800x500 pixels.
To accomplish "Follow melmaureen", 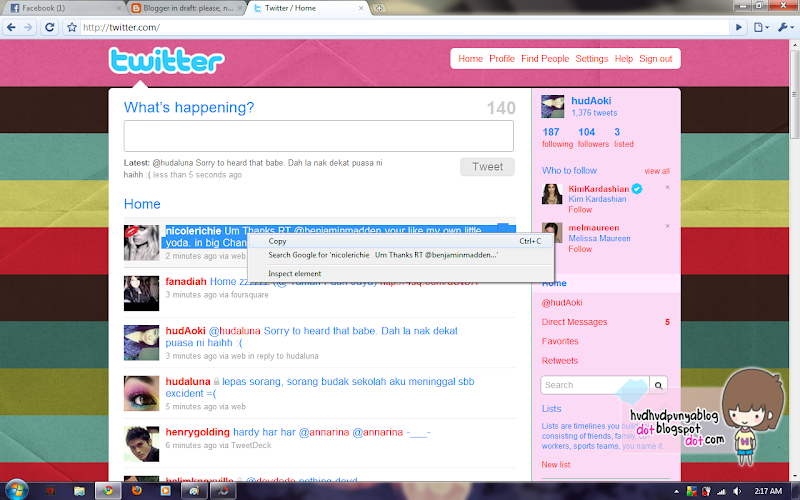I will pos(580,249).
